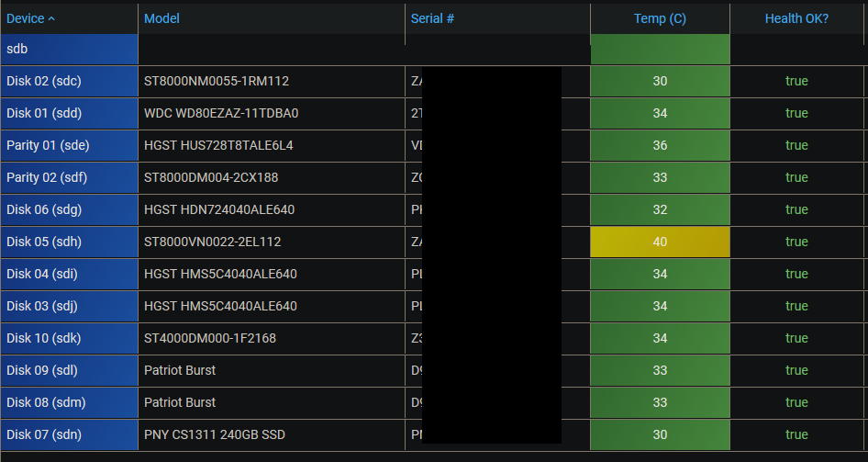Click temperature 34 for Disk 10
The image size is (868, 462).
[x=660, y=338]
